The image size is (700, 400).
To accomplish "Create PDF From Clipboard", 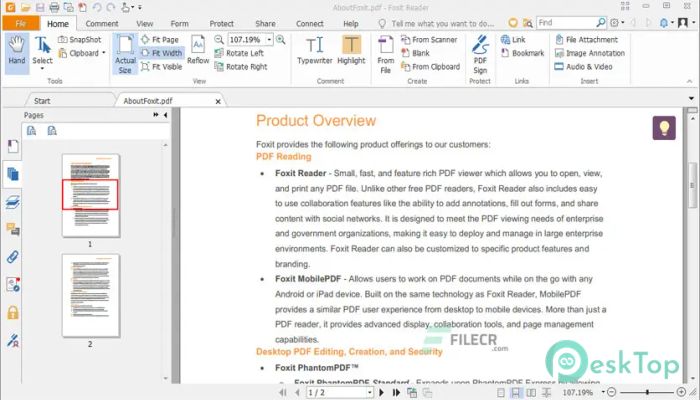I will (430, 67).
